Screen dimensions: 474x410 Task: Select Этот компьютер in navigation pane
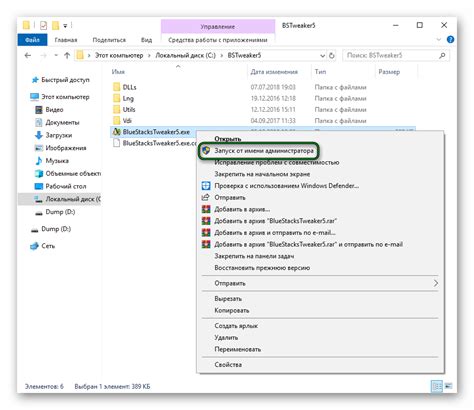coord(65,97)
